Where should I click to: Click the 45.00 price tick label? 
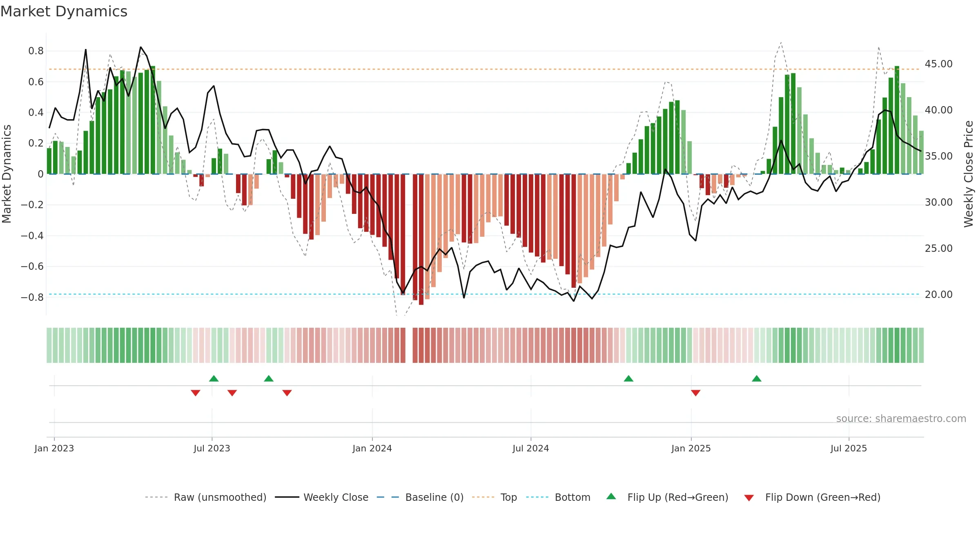939,64
